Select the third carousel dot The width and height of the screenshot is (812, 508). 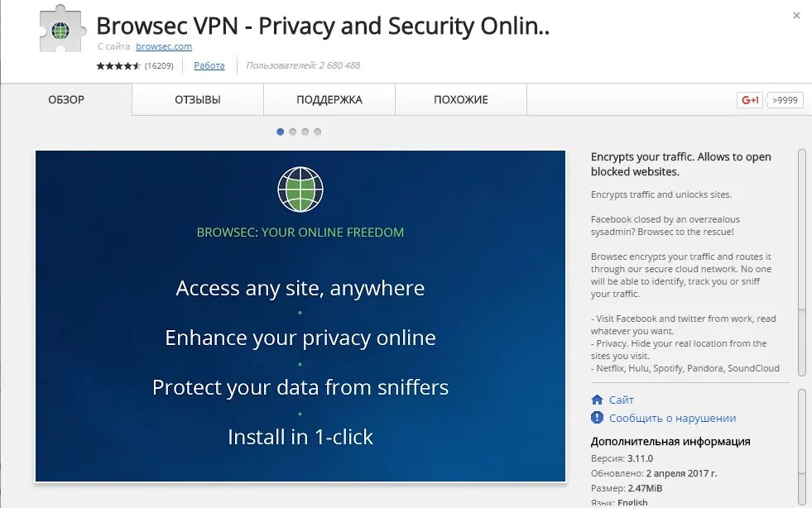click(x=305, y=132)
